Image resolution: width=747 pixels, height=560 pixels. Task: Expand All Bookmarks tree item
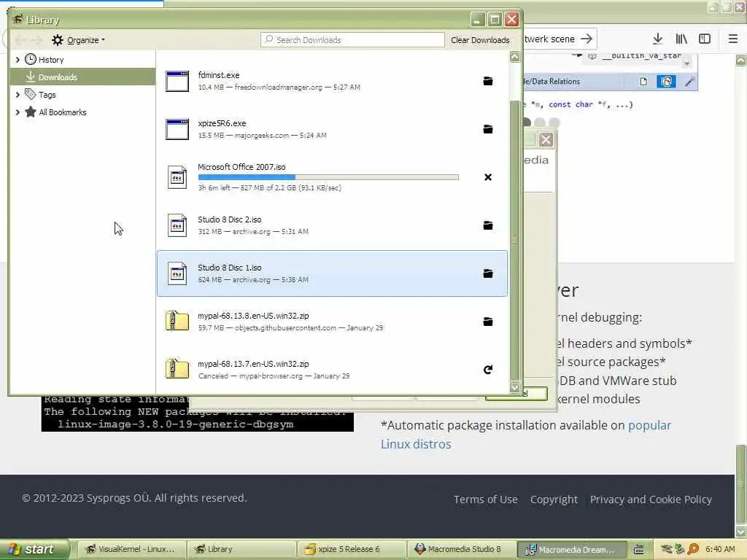point(18,112)
